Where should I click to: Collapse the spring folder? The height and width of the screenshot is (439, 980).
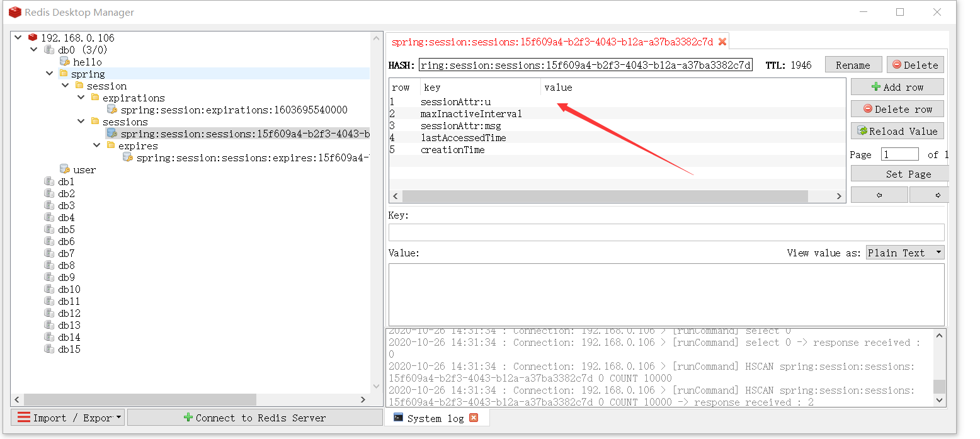pyautogui.click(x=50, y=74)
